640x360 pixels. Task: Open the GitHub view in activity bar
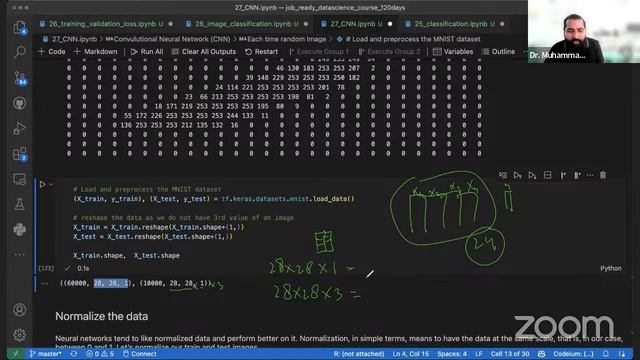pyautogui.click(x=19, y=103)
